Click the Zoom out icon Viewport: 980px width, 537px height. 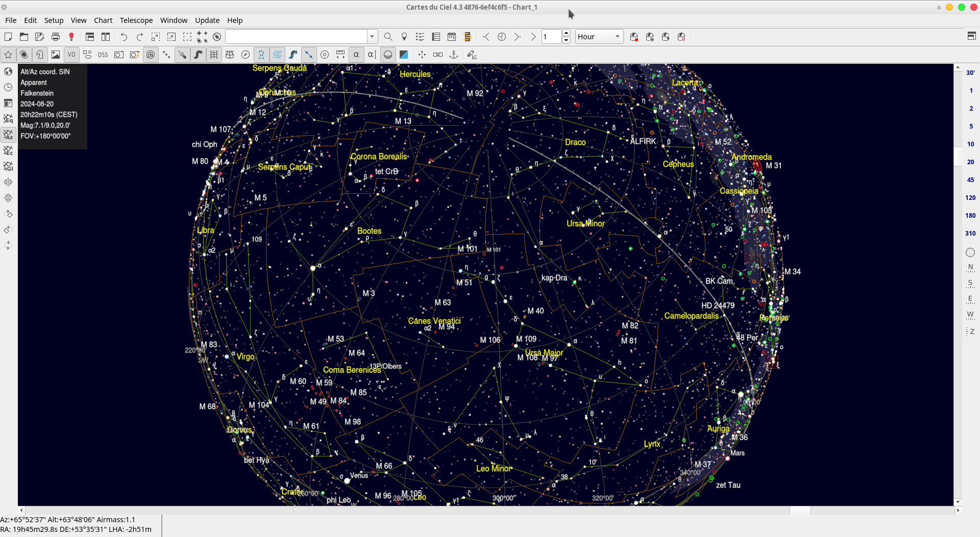(171, 37)
